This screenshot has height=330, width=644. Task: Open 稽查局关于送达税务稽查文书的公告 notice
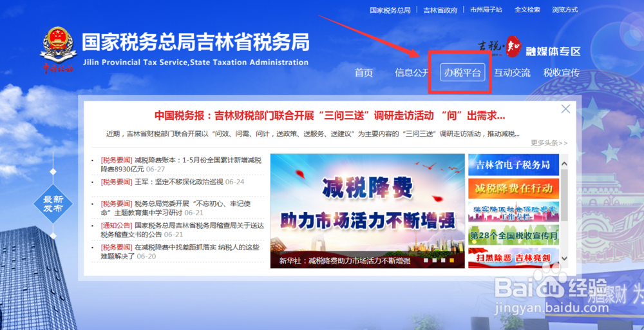click(182, 229)
